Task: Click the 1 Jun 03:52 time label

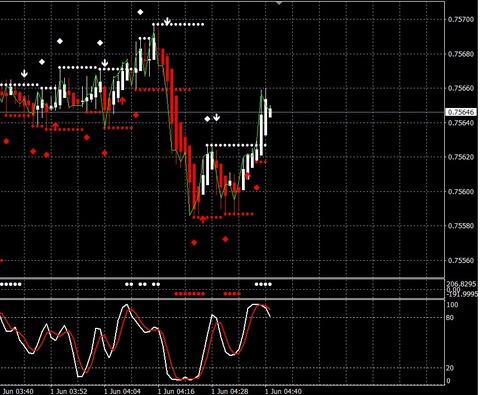Action: point(69,391)
